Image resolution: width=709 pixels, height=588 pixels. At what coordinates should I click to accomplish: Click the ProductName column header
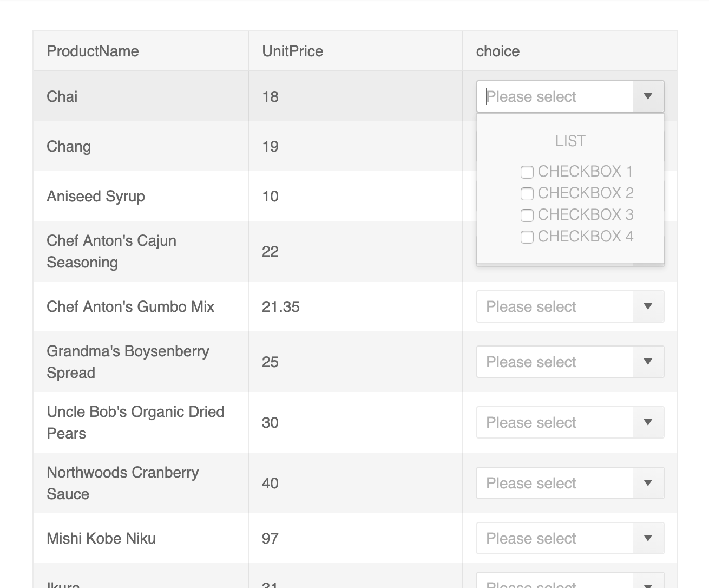(x=93, y=51)
